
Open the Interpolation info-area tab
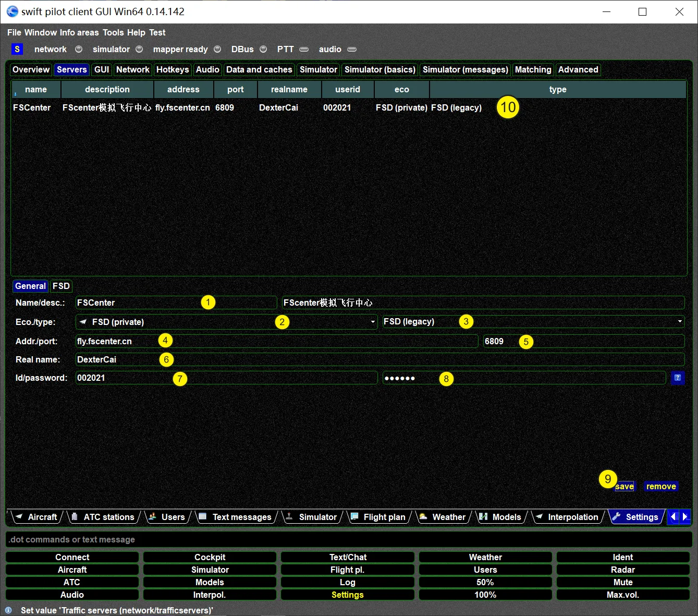(568, 517)
